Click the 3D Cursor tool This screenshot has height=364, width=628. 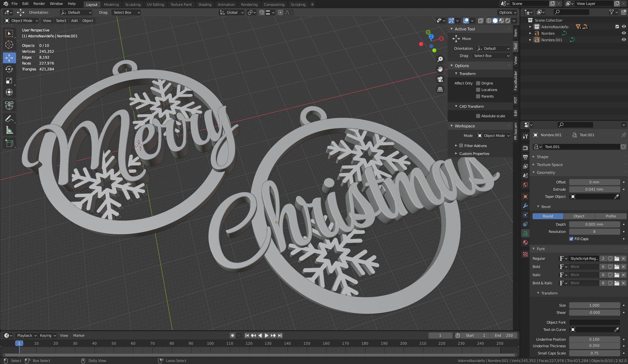[9, 45]
